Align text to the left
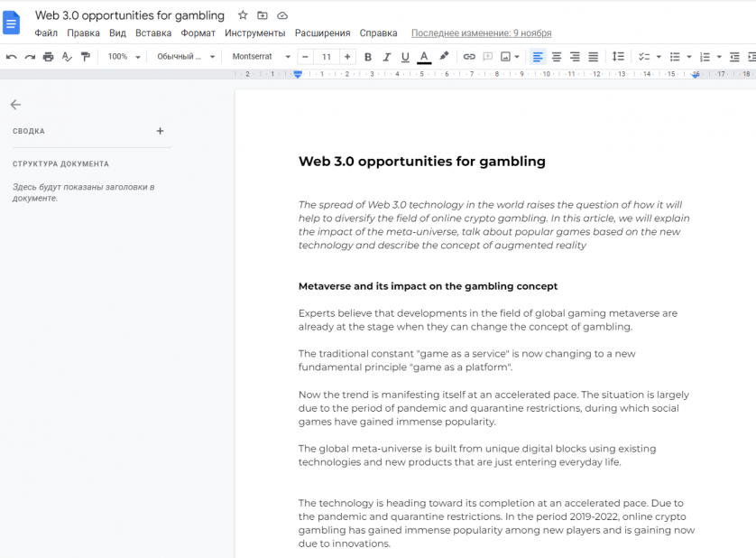This screenshot has height=558, width=756. point(538,57)
